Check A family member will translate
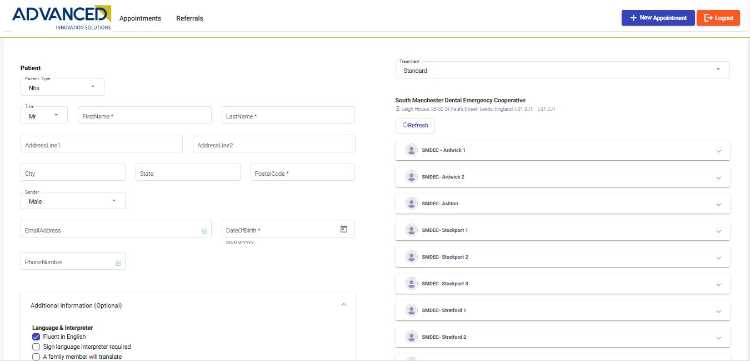 click(x=36, y=357)
